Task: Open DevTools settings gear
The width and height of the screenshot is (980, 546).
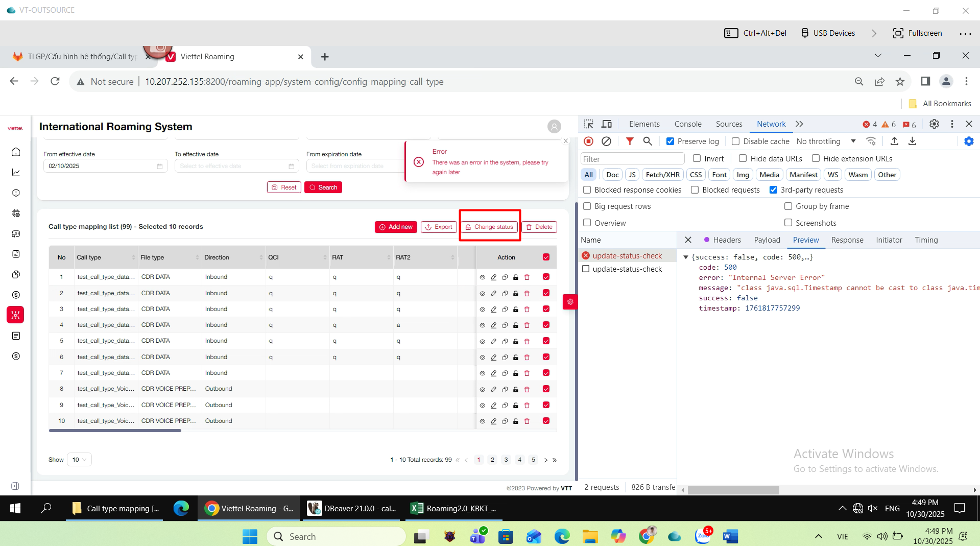Action: pos(934,124)
